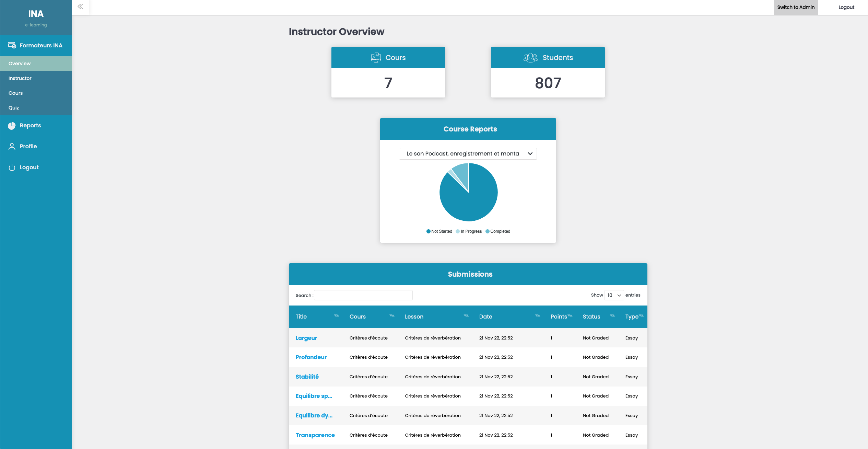Viewport: 868px width, 449px height.
Task: Toggle the Not Started legend item
Action: pyautogui.click(x=439, y=231)
